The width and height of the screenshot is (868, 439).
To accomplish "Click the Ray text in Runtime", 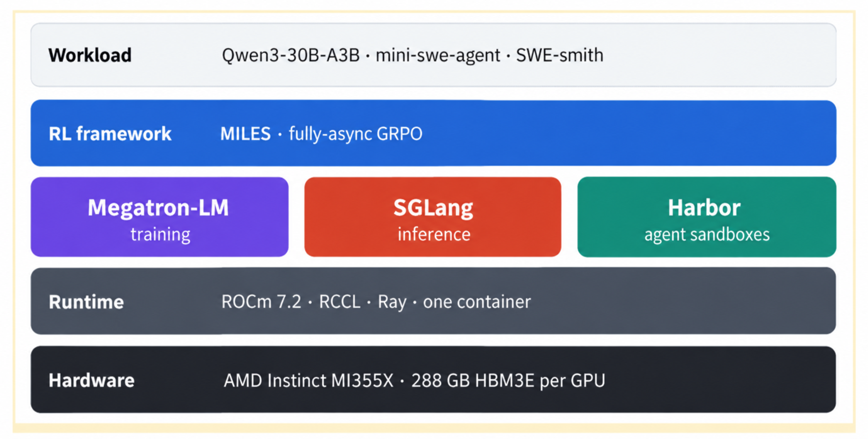I will (392, 302).
